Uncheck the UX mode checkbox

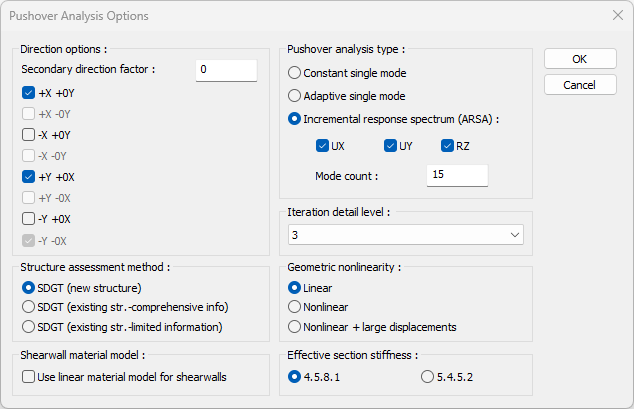pos(322,146)
